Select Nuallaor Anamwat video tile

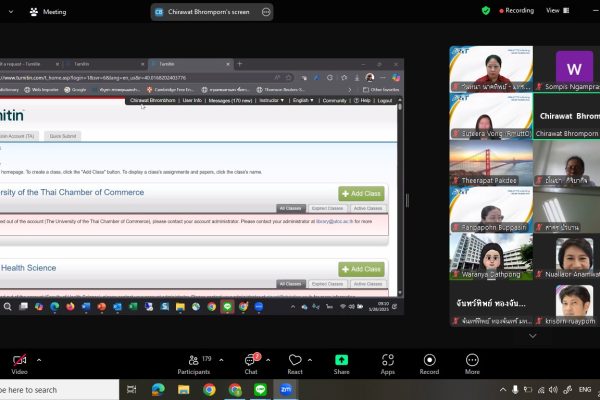click(x=567, y=256)
